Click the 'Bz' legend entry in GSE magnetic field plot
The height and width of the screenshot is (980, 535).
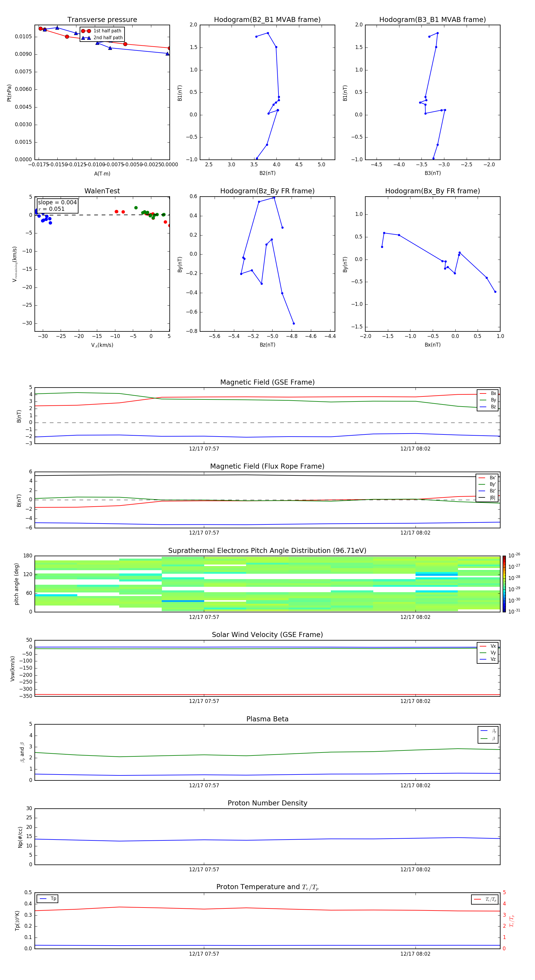488,407
